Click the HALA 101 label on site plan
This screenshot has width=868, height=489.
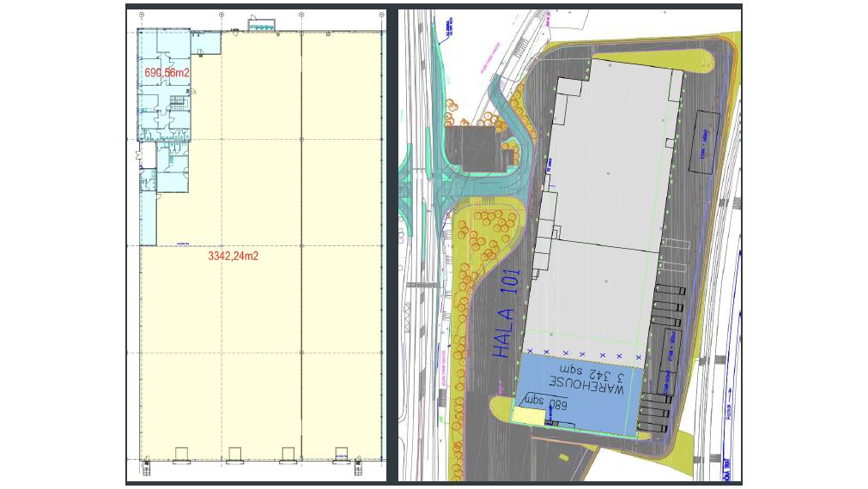point(507,314)
